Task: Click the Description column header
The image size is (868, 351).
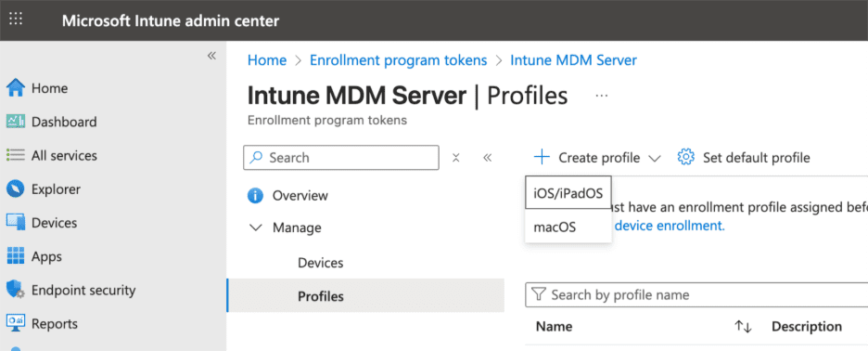Action: [x=807, y=327]
